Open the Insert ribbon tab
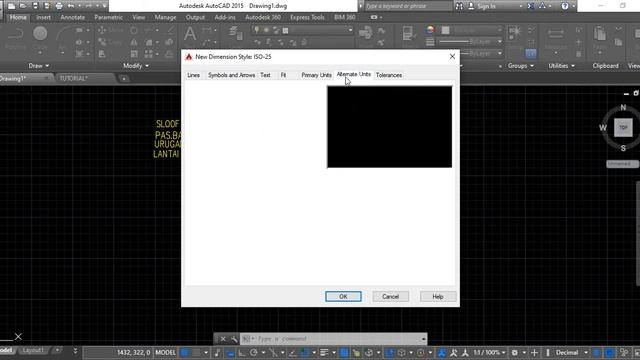The width and height of the screenshot is (640, 360). point(43,17)
